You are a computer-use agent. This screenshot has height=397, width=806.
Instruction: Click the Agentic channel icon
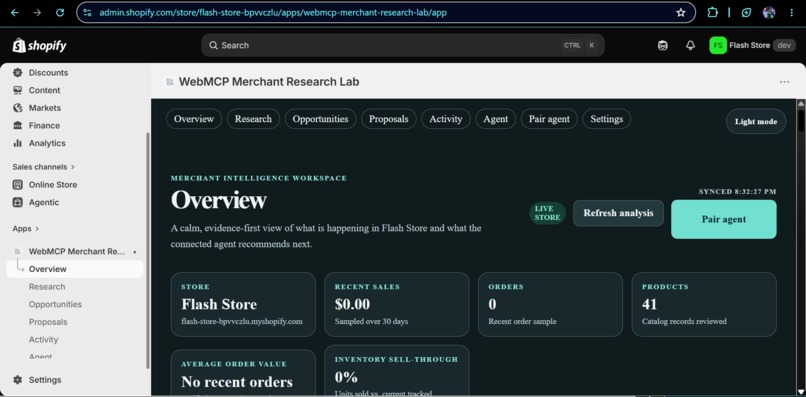(17, 202)
